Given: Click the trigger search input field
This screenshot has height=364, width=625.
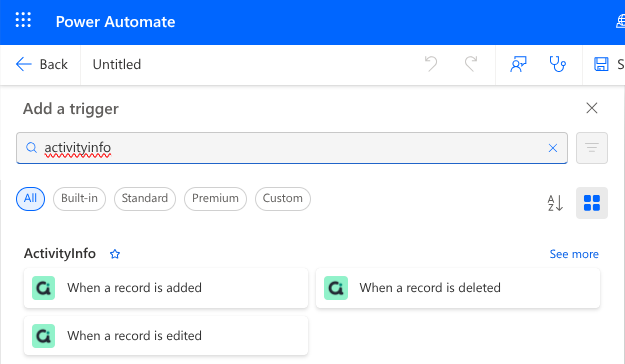Looking at the screenshot, I should [x=292, y=148].
